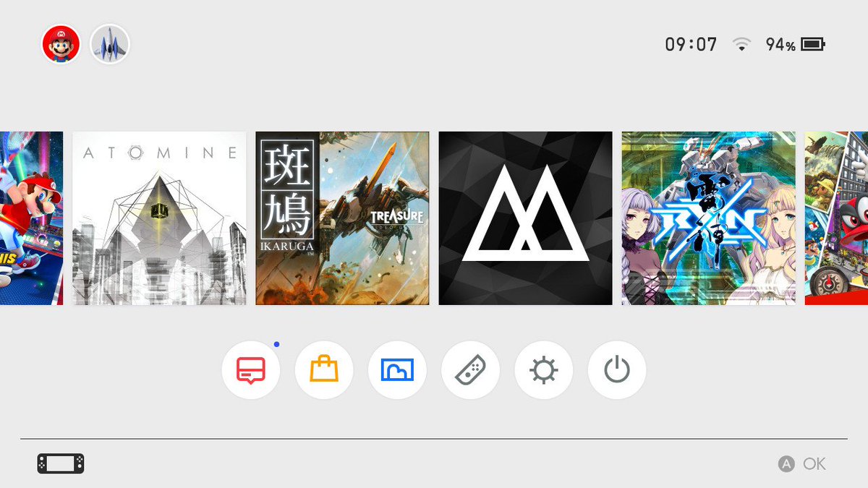Viewport: 868px width, 488px height.
Task: Launch the Ikaruga game tile
Action: click(342, 218)
